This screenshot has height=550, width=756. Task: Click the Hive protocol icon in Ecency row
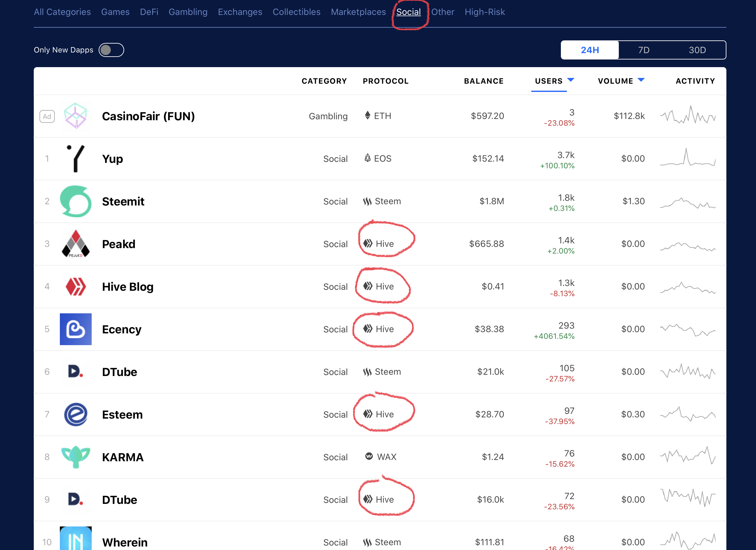click(368, 329)
